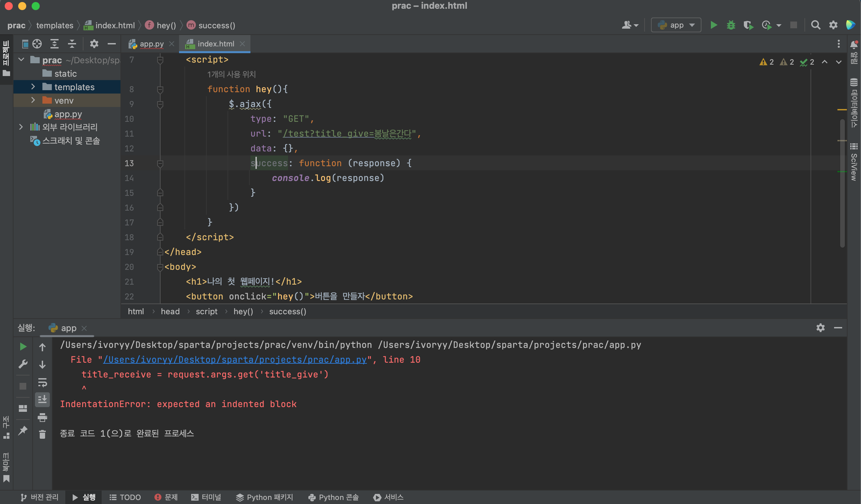Pin the run tab
Viewport: 861px width, 504px height.
tap(23, 430)
